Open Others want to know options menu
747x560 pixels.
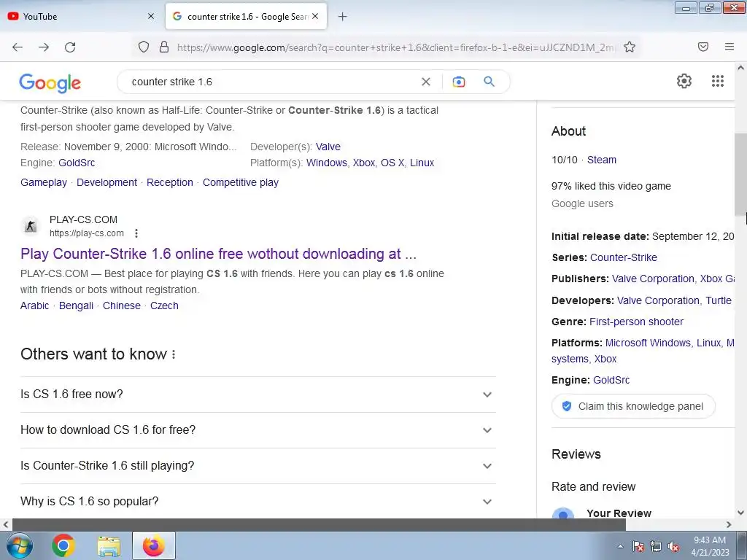tap(174, 354)
